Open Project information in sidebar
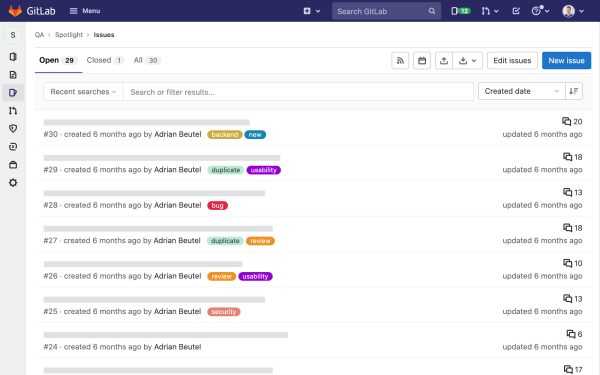 (x=13, y=57)
